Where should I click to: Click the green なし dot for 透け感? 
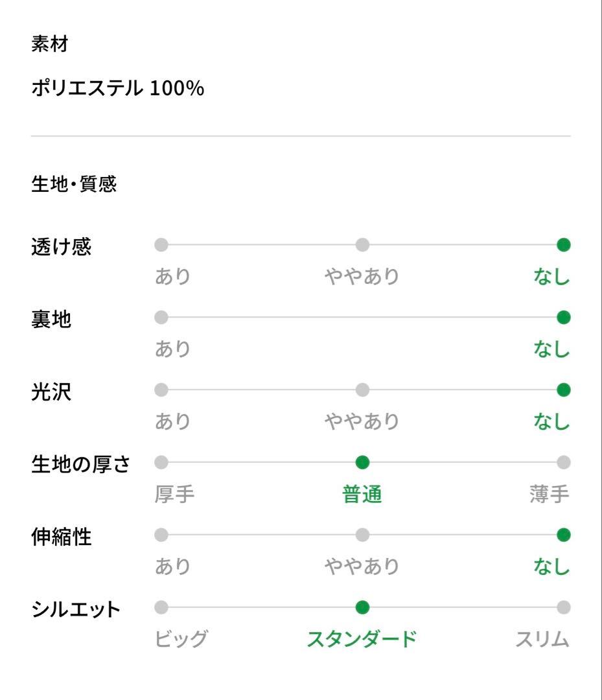tap(564, 244)
